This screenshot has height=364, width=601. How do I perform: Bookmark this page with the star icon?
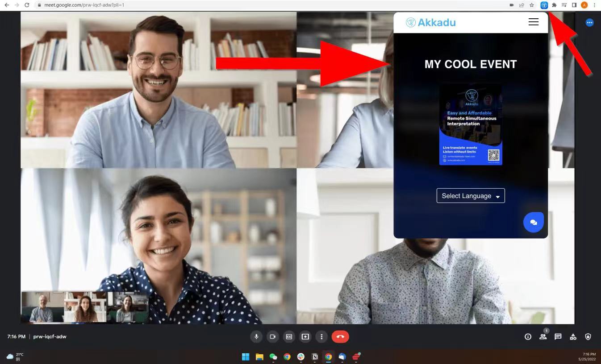click(532, 5)
